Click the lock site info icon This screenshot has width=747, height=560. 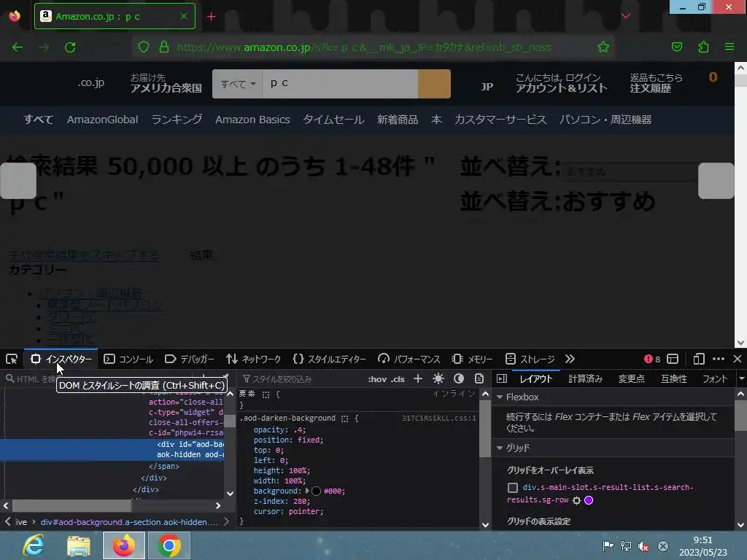[x=164, y=47]
